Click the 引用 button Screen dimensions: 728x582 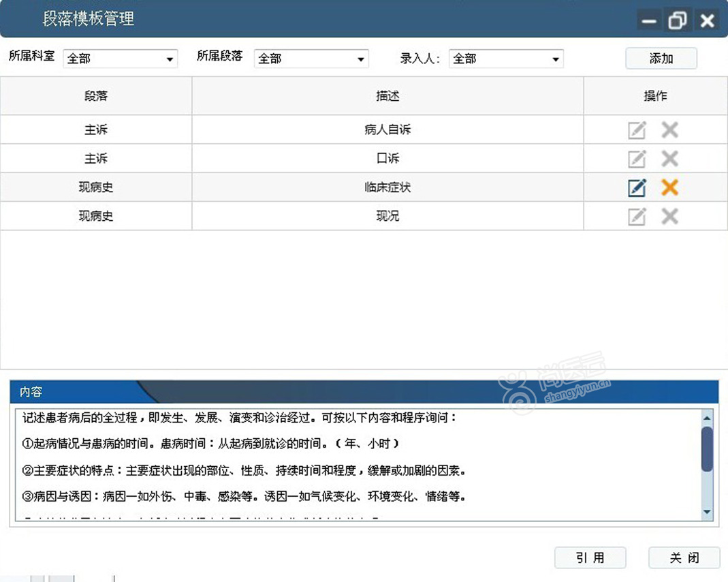590,557
